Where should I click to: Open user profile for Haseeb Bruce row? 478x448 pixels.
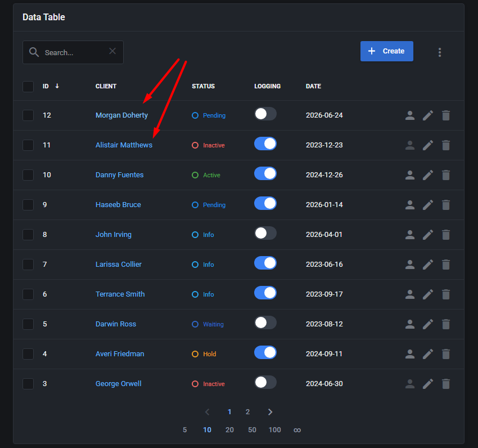[x=410, y=205]
